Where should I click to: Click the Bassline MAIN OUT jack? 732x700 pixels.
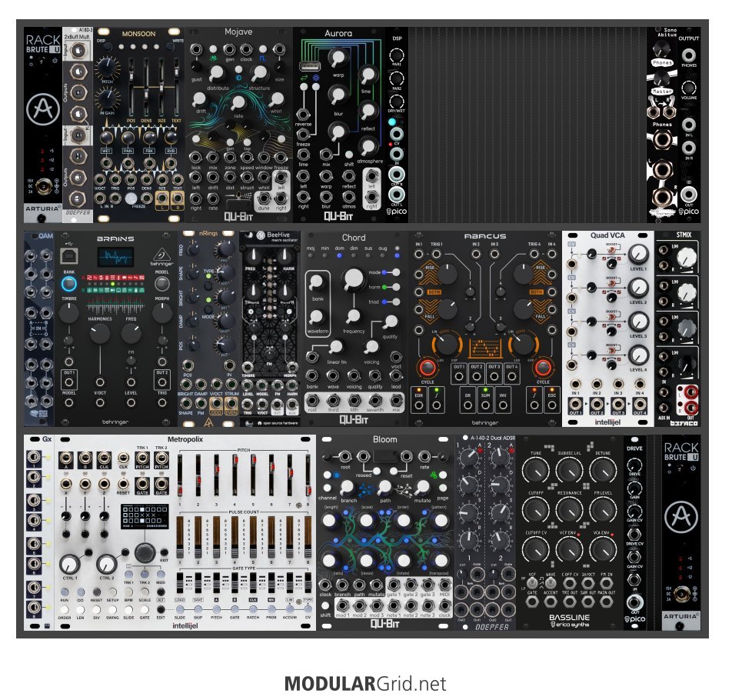coord(606,601)
